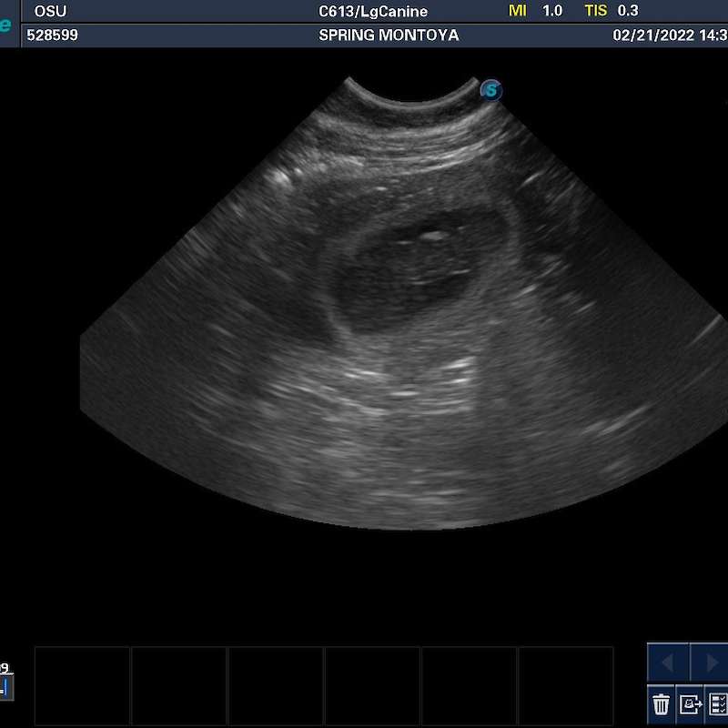Click the TIS 0.3 thermal index readout
The height and width of the screenshot is (728, 728).
611,11
